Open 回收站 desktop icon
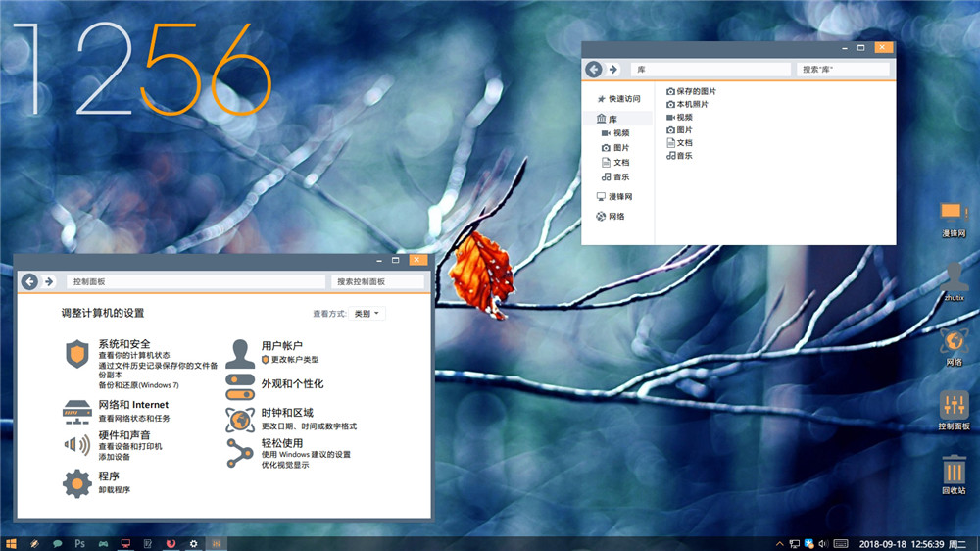The width and height of the screenshot is (980, 551). click(x=954, y=470)
